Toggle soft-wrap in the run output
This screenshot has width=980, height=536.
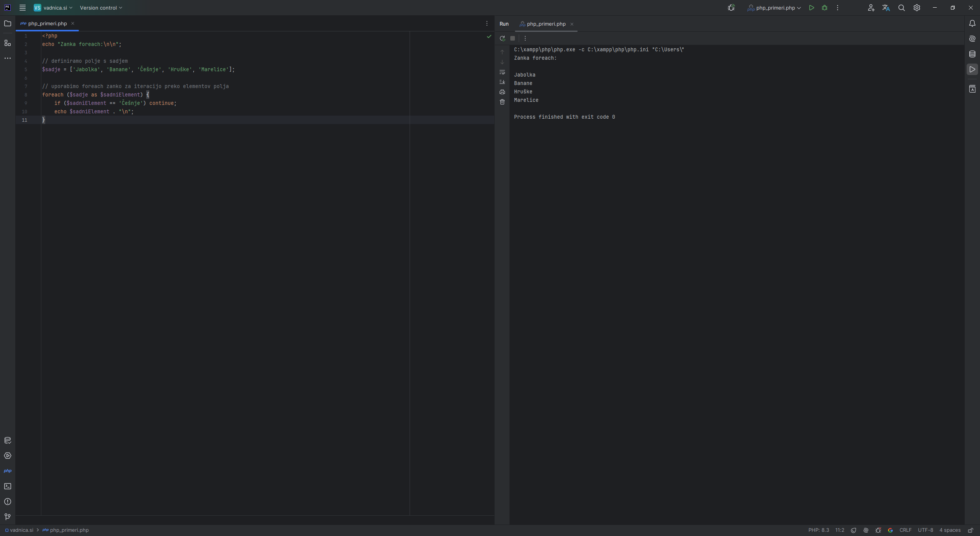502,72
